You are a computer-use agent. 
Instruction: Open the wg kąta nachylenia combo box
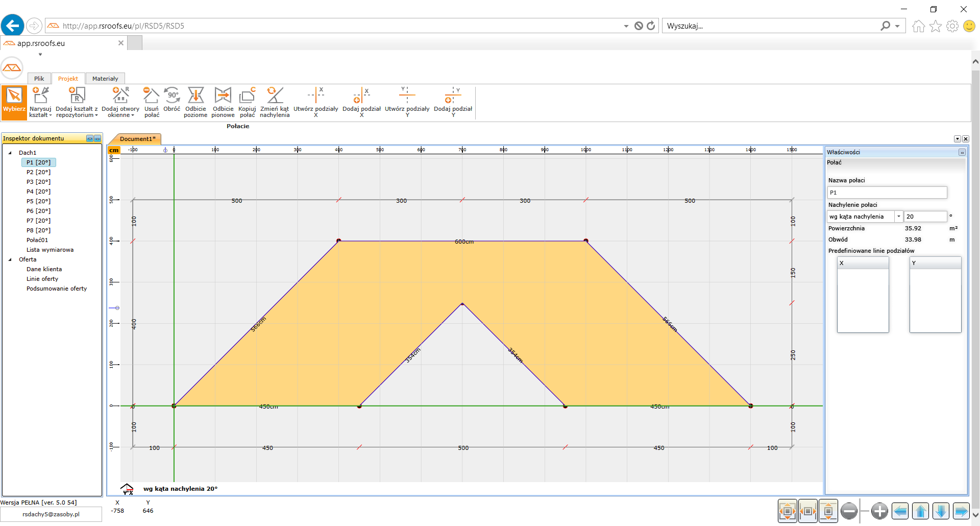pyautogui.click(x=898, y=217)
